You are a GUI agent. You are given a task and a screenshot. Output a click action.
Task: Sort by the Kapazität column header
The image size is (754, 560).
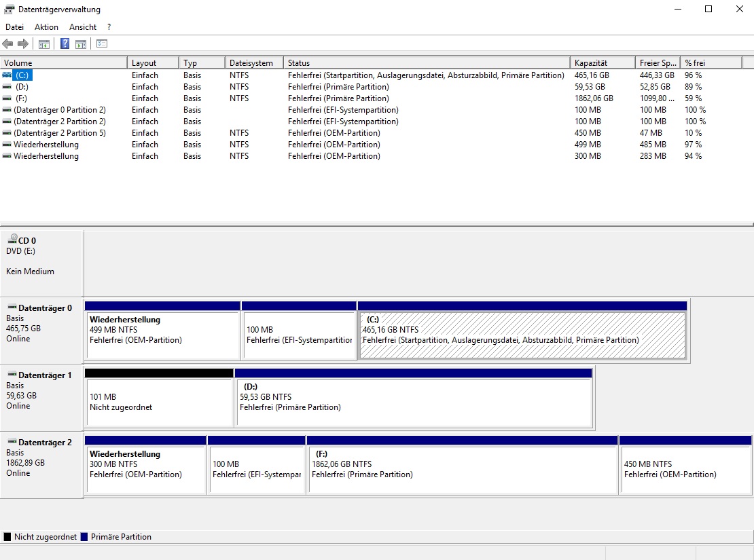click(x=603, y=63)
